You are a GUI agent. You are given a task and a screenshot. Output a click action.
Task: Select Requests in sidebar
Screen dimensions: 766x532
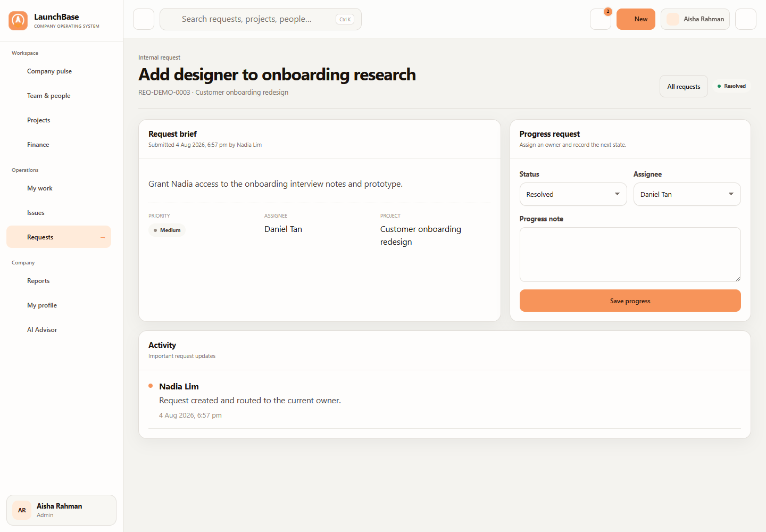(59, 237)
